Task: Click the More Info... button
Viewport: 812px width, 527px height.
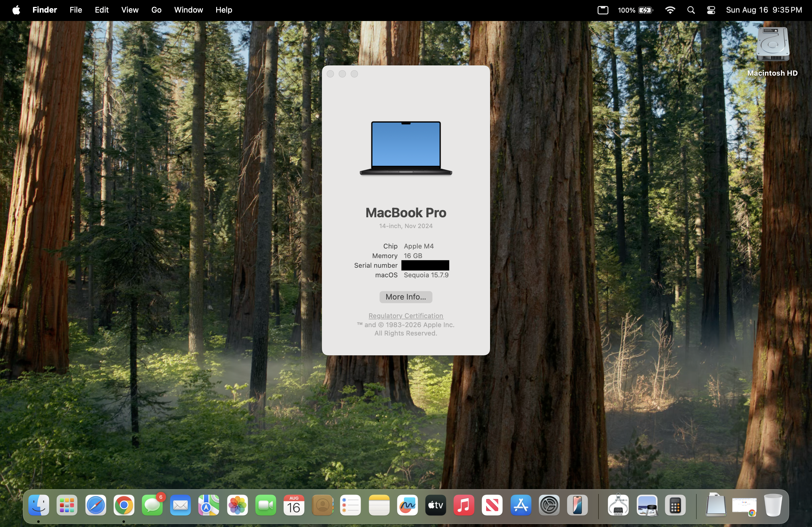Action: point(406,297)
